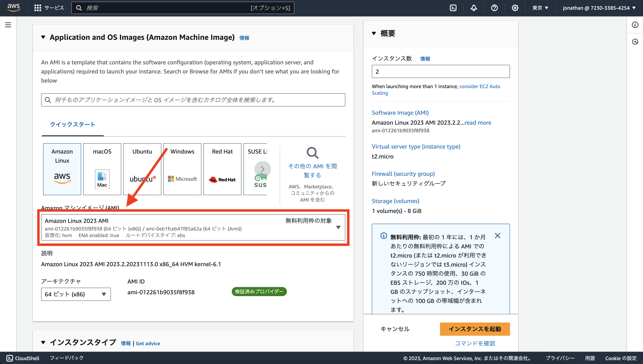Collapse the 概要 summary section
The width and height of the screenshot is (643, 364).
(374, 33)
